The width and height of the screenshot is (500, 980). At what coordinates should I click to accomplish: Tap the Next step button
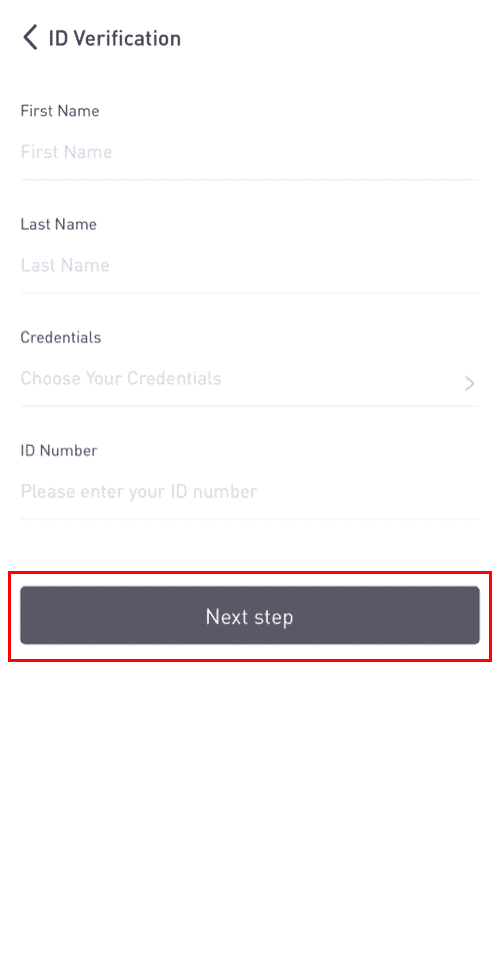249,615
